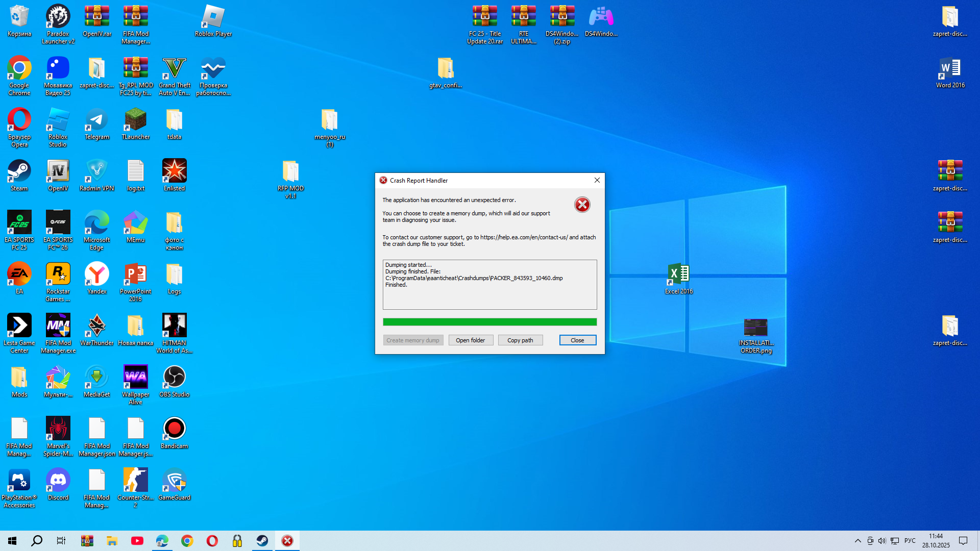
Task: Select the OBS Studio shortcut
Action: (x=174, y=381)
